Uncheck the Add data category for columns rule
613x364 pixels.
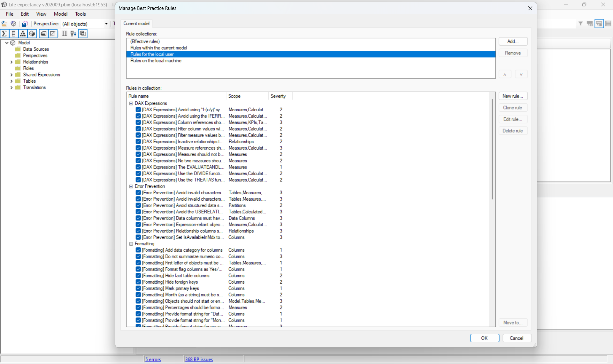[138, 250]
